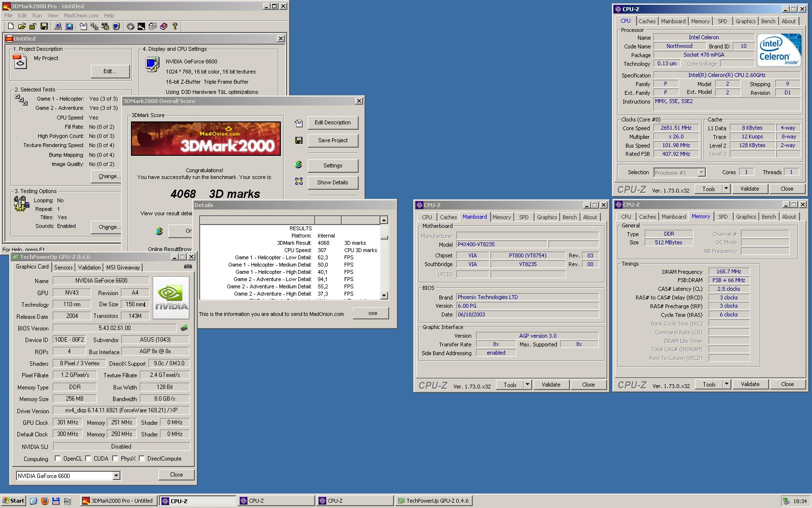This screenshot has width=812, height=508.
Task: Click the Start button on the taskbar
Action: click(13, 501)
